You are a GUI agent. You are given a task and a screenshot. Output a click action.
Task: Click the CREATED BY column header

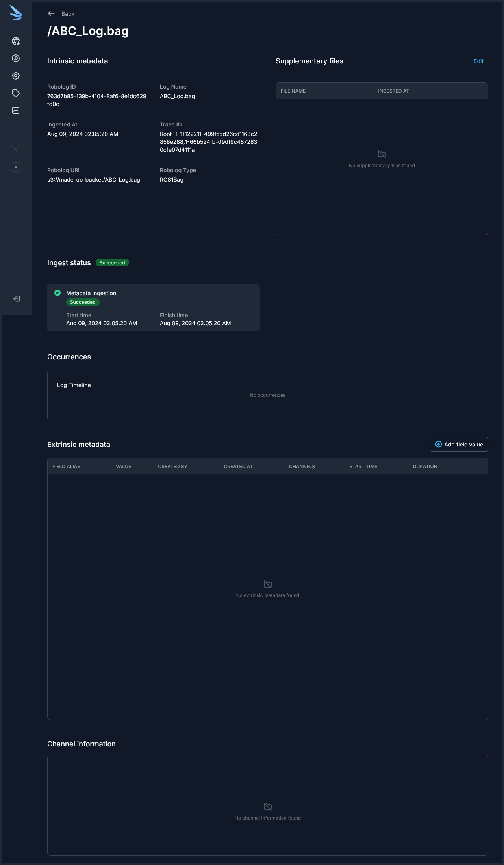172,467
